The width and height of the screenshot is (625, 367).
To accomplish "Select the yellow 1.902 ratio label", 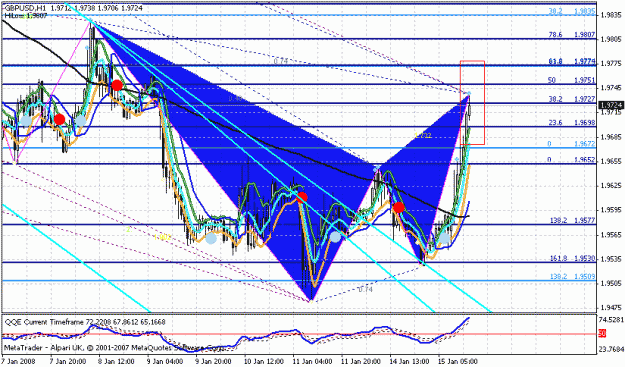I will [x=162, y=237].
